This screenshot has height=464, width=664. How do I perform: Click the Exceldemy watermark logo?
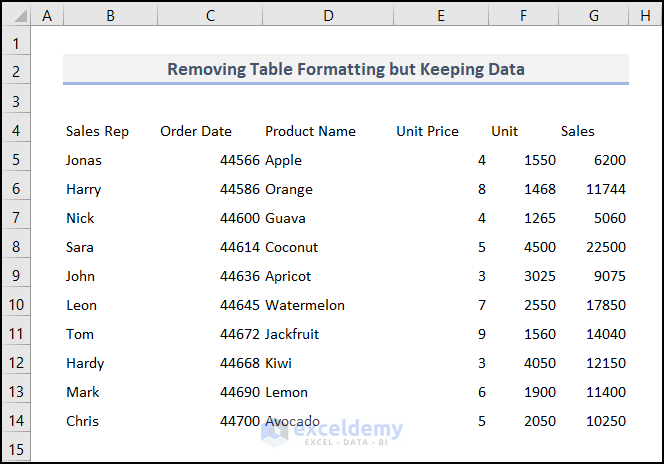[332, 431]
